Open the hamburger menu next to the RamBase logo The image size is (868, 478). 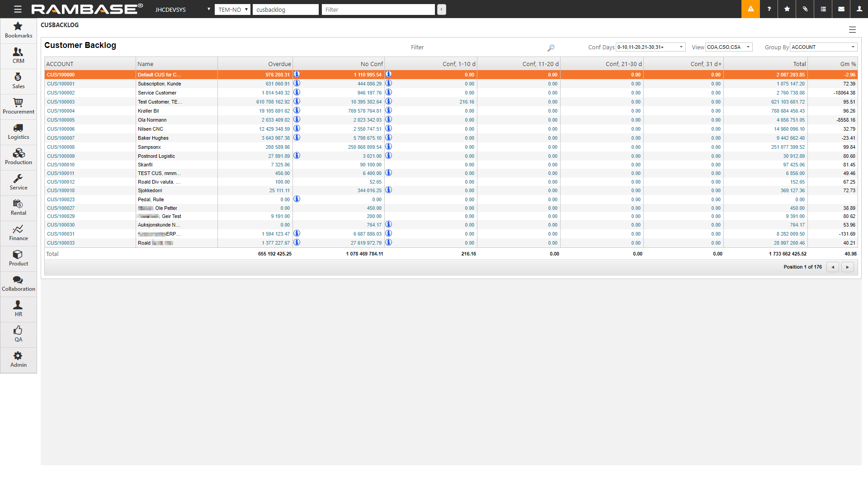coord(18,9)
